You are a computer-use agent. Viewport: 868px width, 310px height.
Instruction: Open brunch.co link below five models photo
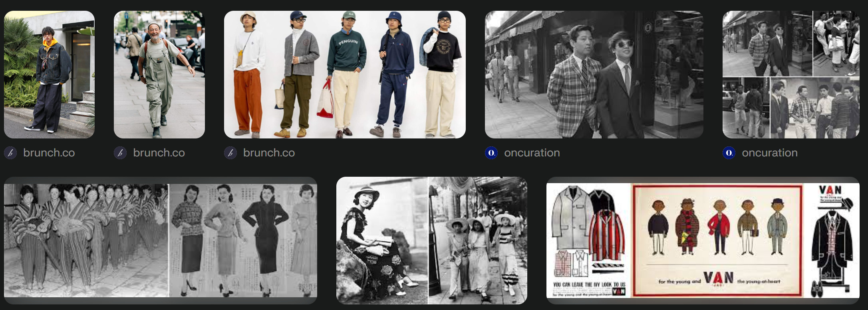[269, 153]
